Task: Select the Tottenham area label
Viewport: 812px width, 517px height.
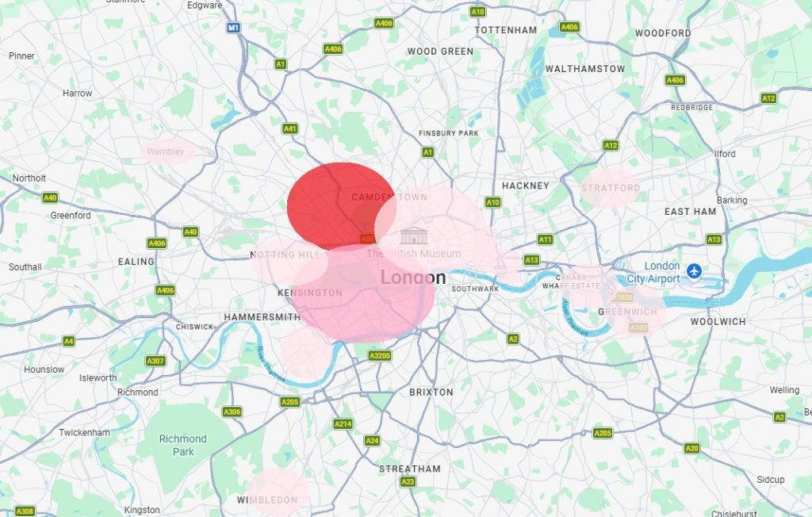Action: tap(506, 30)
